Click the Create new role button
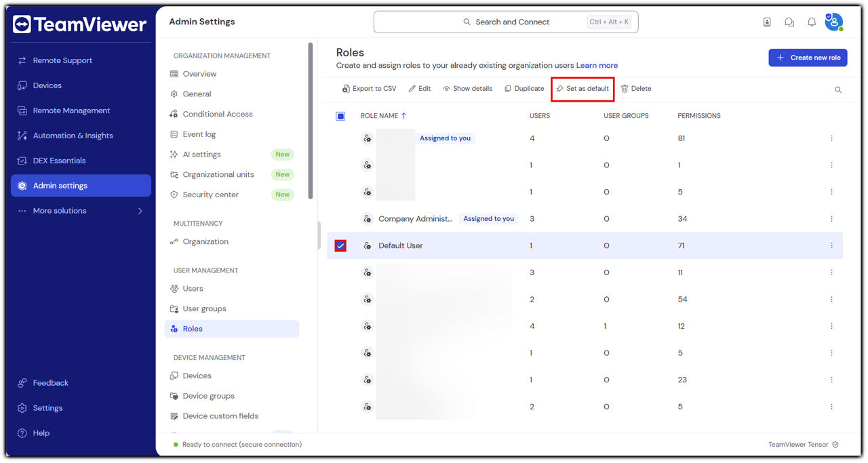Image resolution: width=868 pixels, height=463 pixels. tap(808, 58)
